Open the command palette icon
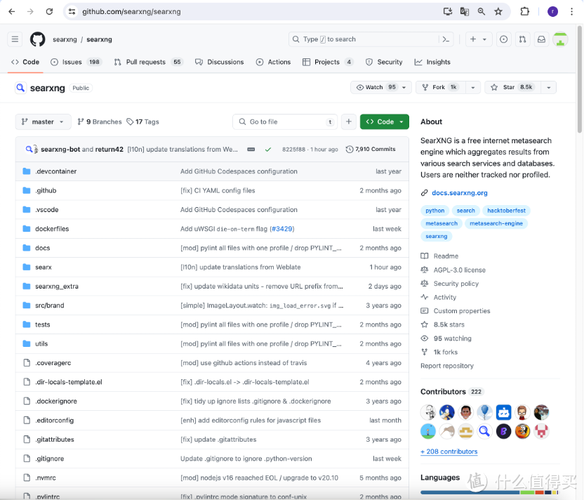 click(x=446, y=39)
